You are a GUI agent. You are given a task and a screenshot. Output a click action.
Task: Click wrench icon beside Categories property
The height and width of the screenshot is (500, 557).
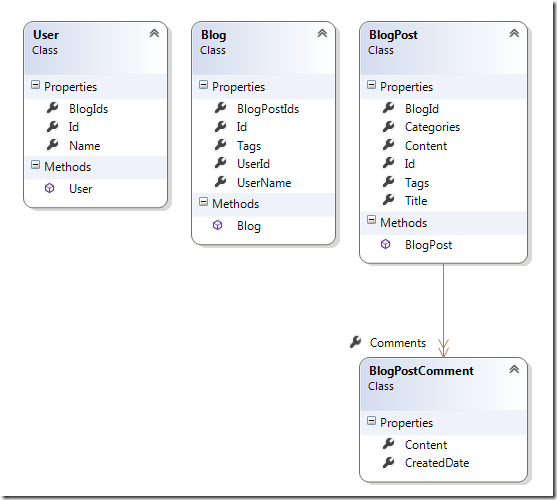coord(388,126)
